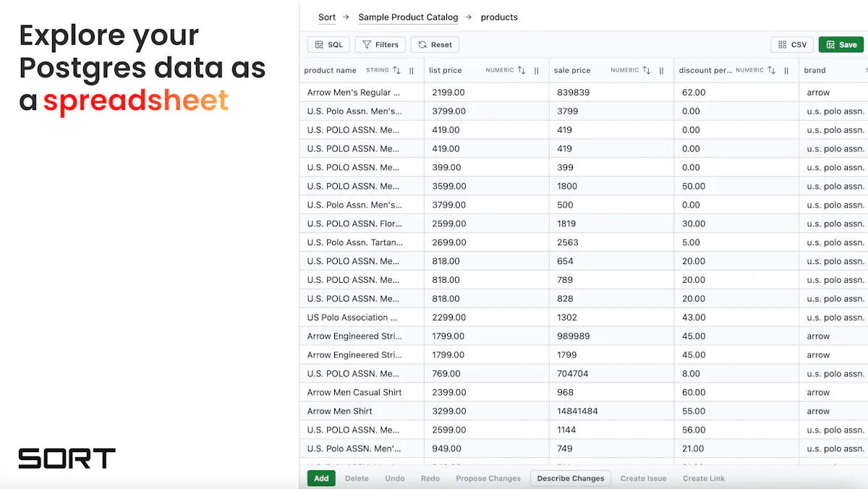Select discount cell '43.00'
868x489 pixels.
coord(736,318)
